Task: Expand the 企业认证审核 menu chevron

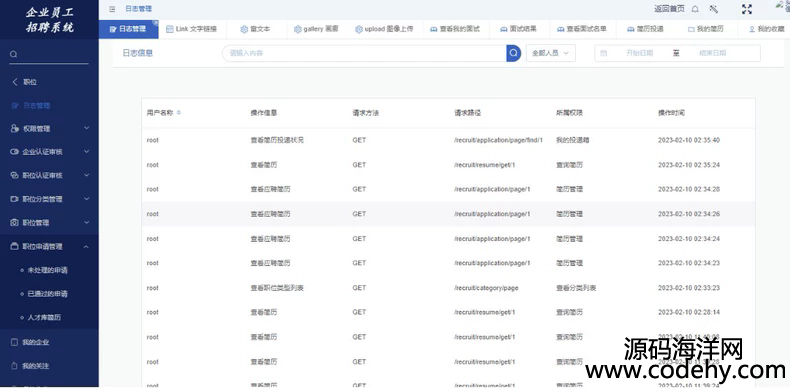Action: click(x=86, y=152)
